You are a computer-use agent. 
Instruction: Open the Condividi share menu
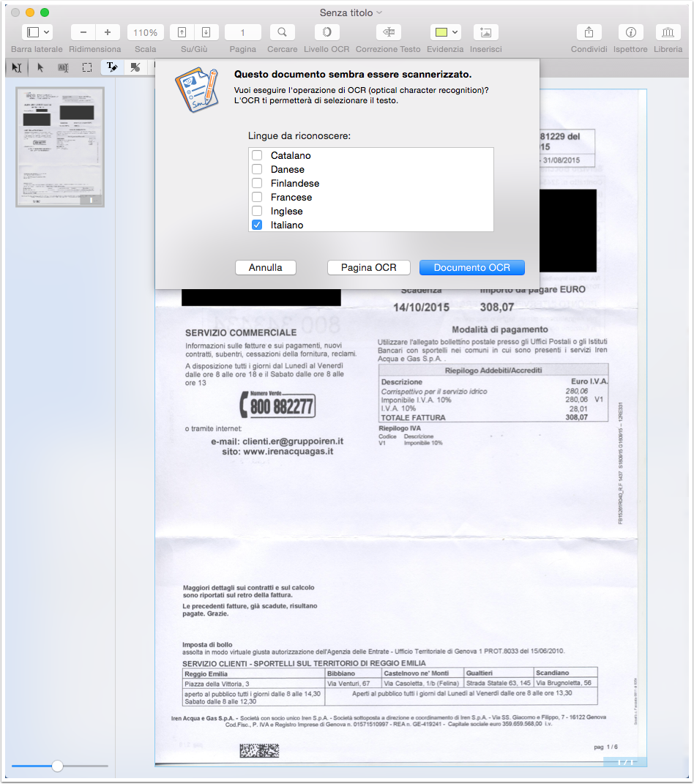pos(589,32)
